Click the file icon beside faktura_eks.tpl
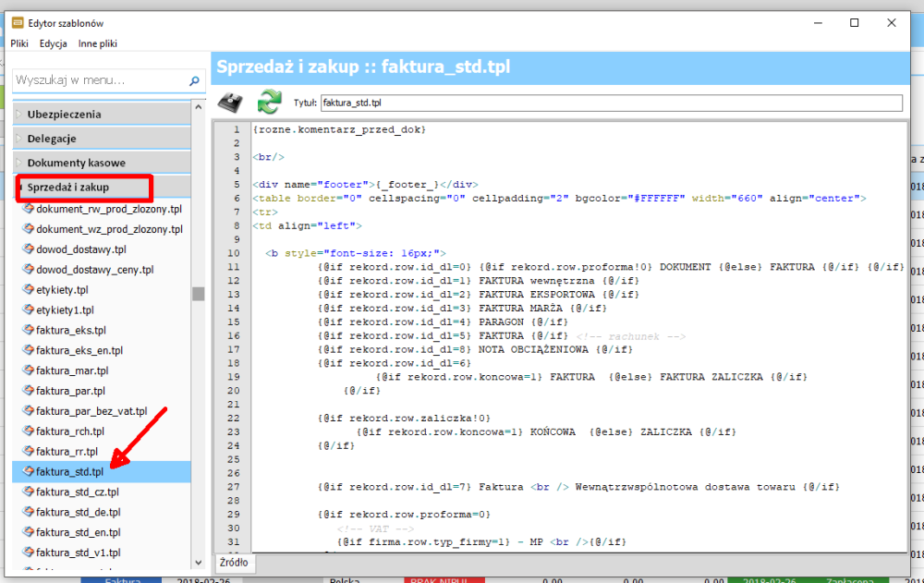Screen dimensions: 924x583 pyautogui.click(x=28, y=330)
